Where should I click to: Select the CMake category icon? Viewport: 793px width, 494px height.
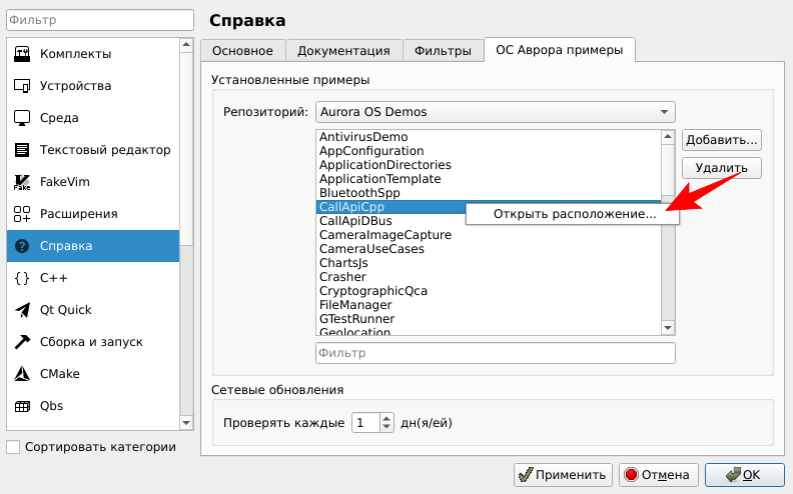[22, 374]
